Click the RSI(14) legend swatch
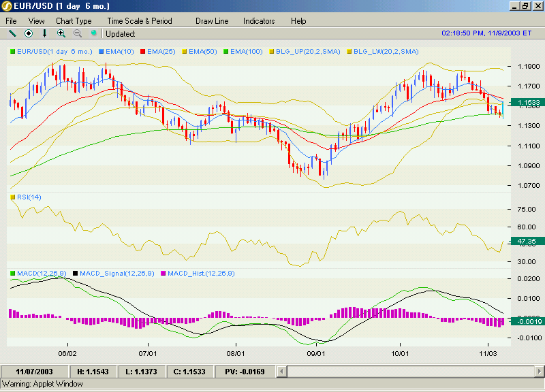The image size is (545, 392). click(13, 197)
